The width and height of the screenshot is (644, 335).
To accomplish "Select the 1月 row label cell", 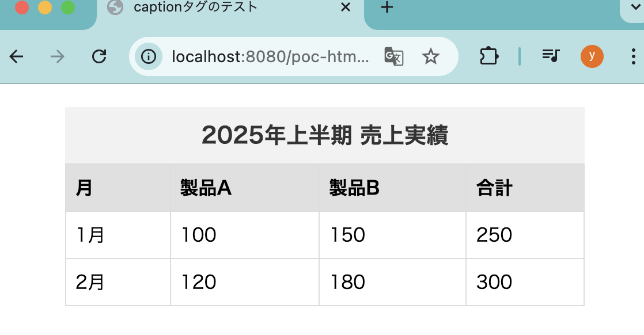I will click(118, 235).
